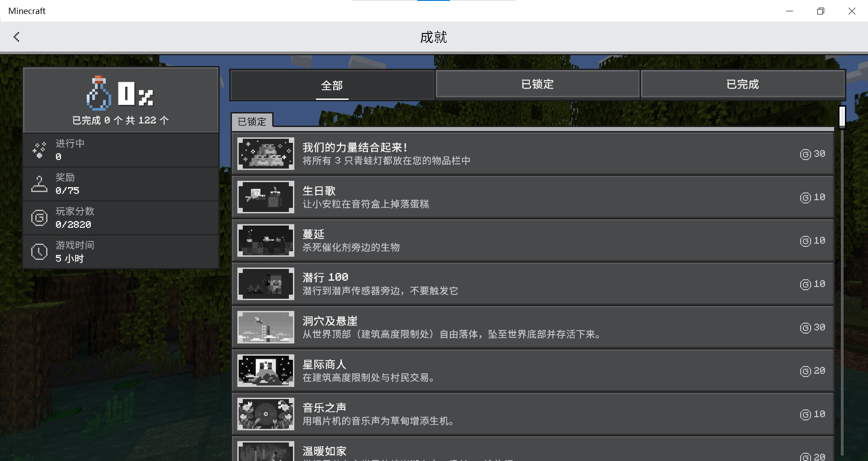This screenshot has height=461, width=868.
Task: Click the sparkle icon beside 进行中
Action: coord(39,150)
